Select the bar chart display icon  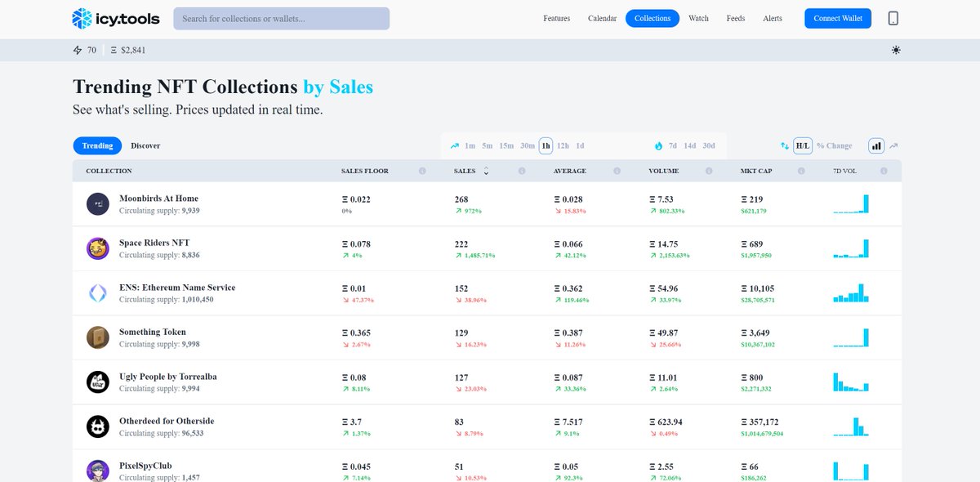pyautogui.click(x=876, y=145)
